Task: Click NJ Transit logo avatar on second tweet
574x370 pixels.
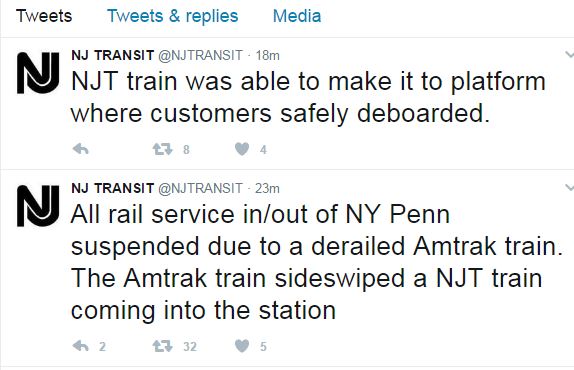Action: (x=38, y=206)
